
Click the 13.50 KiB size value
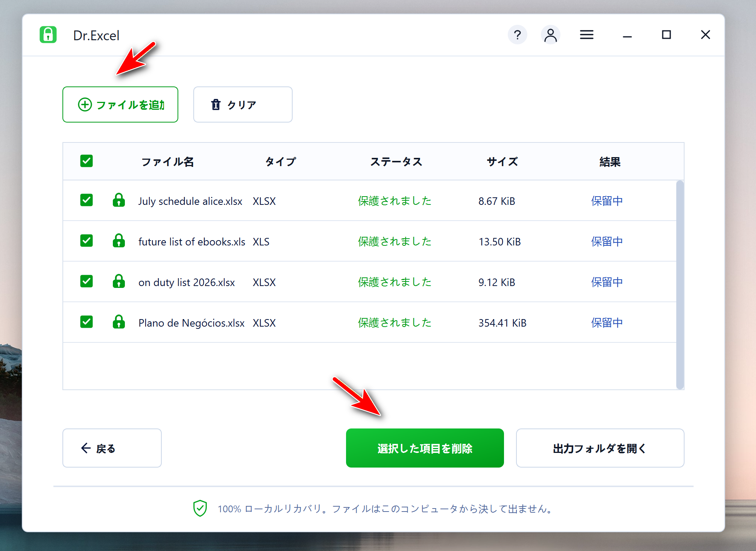tap(500, 242)
